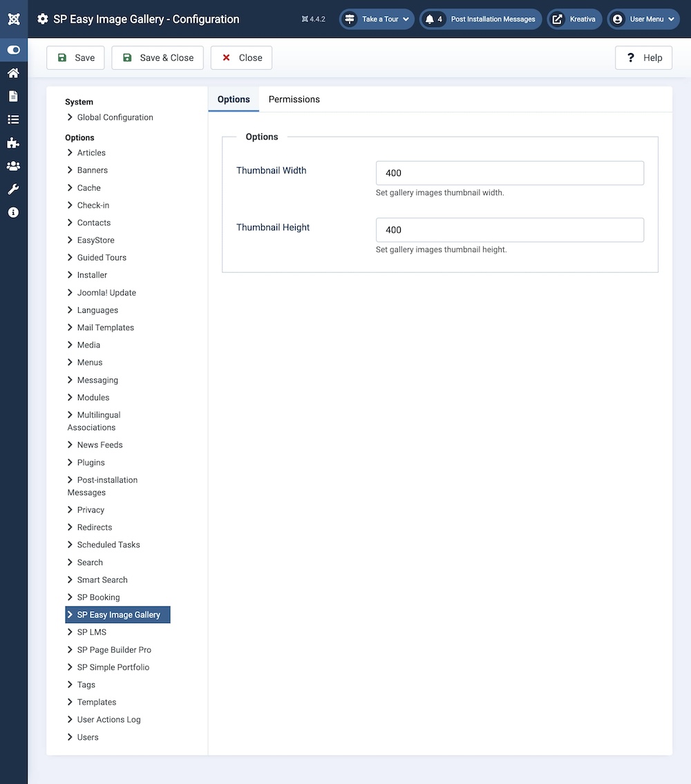Click the Joomla logo icon
The width and height of the screenshot is (691, 784).
(14, 19)
